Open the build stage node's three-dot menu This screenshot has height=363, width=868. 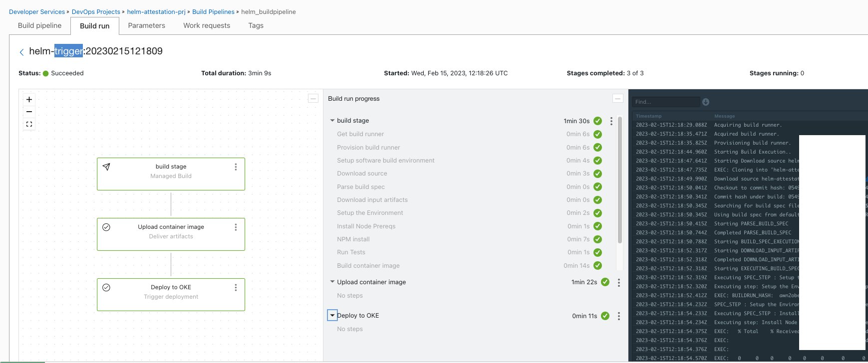pos(236,167)
